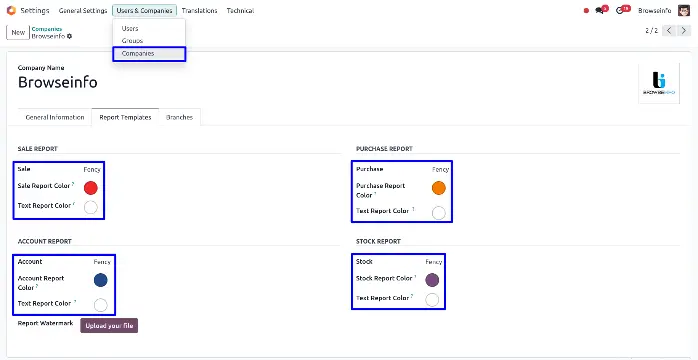This screenshot has height=360, width=698.
Task: Click the Companies breadcrumb link
Action: coord(47,29)
